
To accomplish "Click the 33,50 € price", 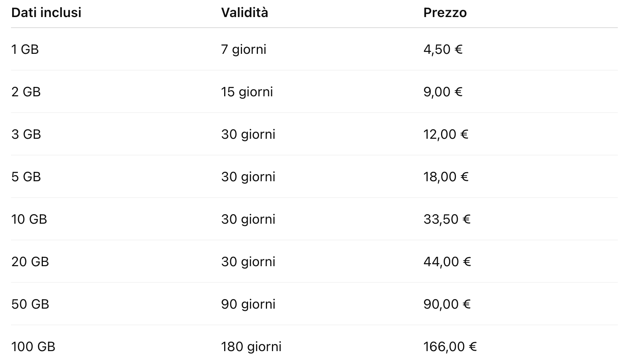I will click(x=447, y=219).
